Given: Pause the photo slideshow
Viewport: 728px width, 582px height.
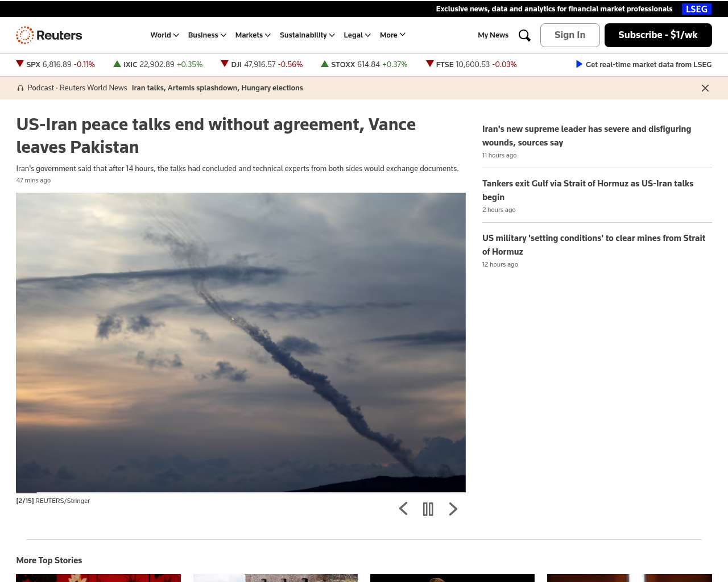Looking at the screenshot, I should tap(428, 509).
